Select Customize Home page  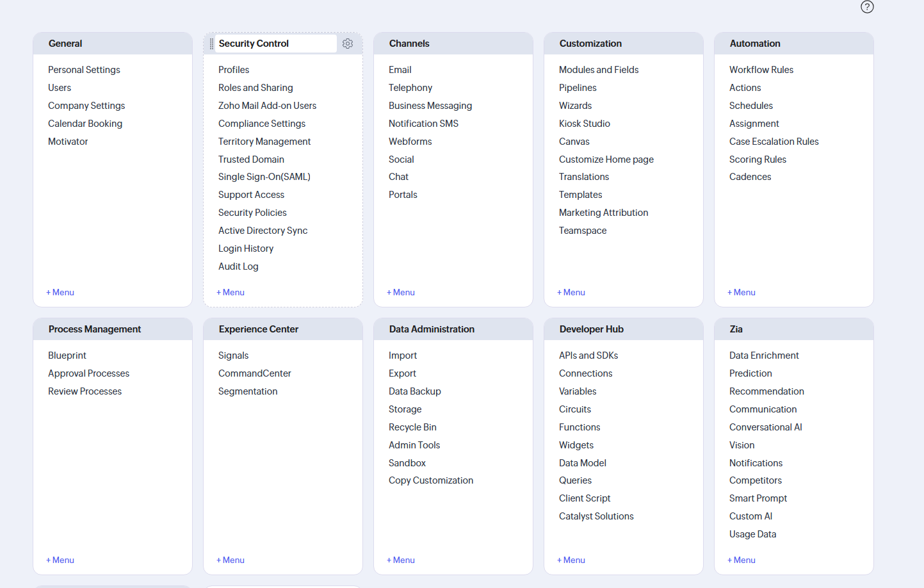click(x=606, y=159)
